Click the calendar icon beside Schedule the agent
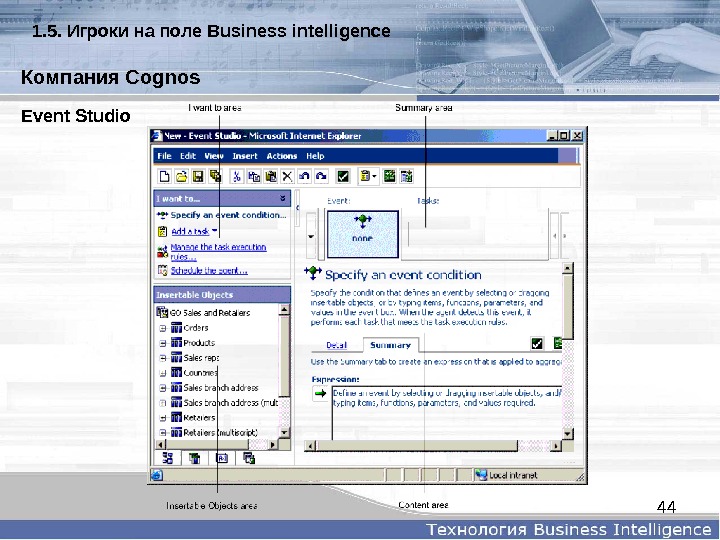The width and height of the screenshot is (720, 540). [x=163, y=270]
